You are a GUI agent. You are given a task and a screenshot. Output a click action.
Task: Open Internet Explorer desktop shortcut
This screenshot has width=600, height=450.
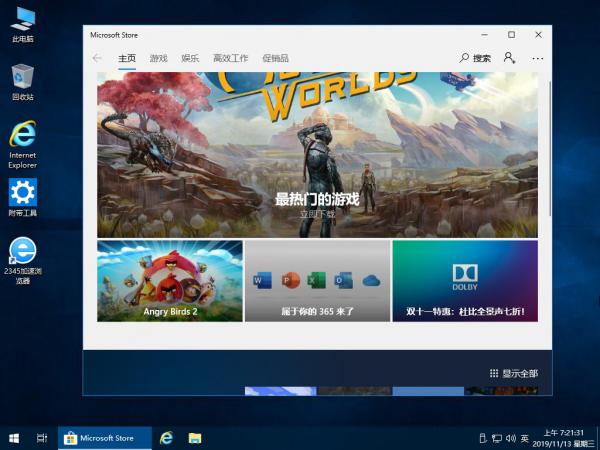pos(23,145)
